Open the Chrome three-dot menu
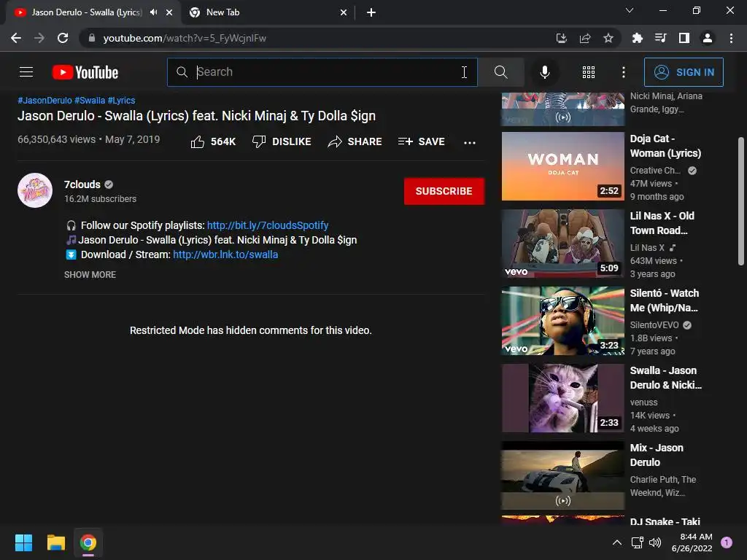747x560 pixels. (731, 38)
